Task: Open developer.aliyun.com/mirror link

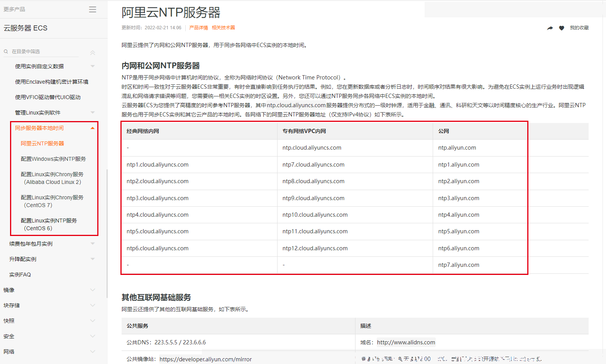Action: click(206, 359)
